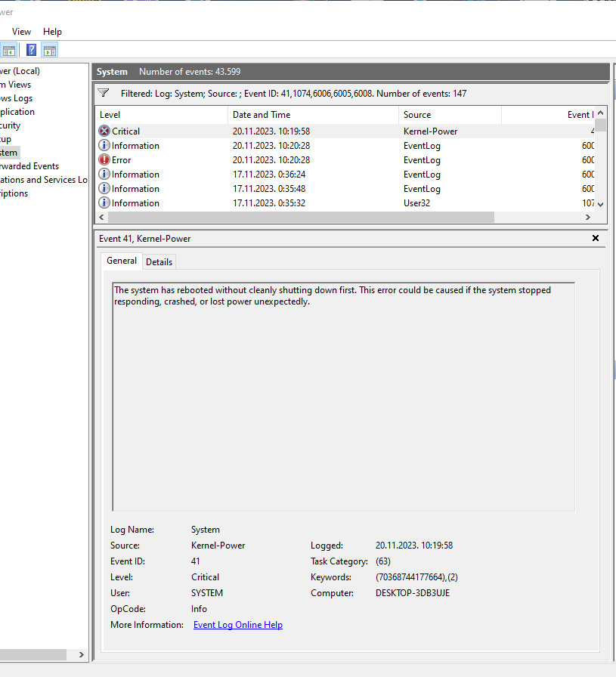The height and width of the screenshot is (677, 616).
Task: Select the Event Viewer (Local) tree node
Action: [x=20, y=71]
